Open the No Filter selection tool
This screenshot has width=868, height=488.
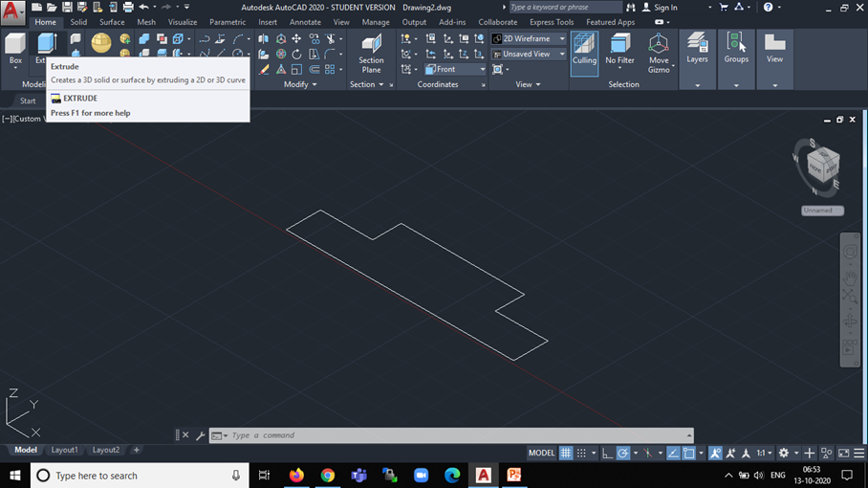point(619,50)
